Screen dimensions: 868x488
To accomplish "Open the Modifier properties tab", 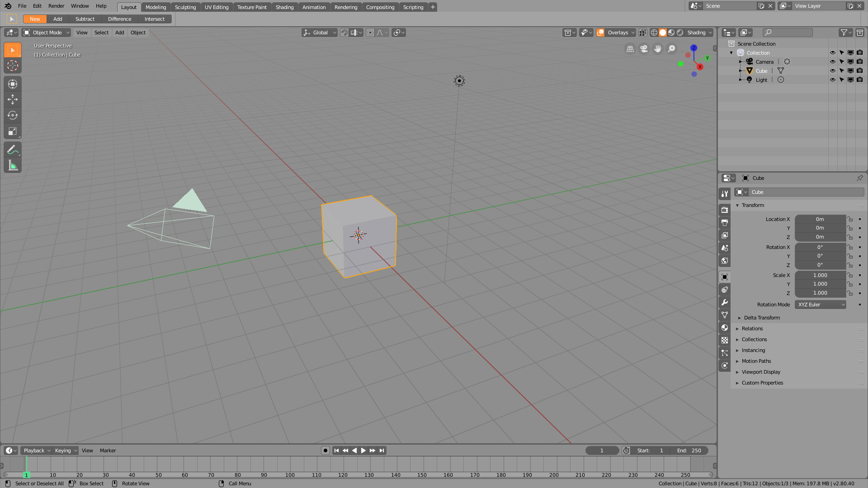I will 725,302.
